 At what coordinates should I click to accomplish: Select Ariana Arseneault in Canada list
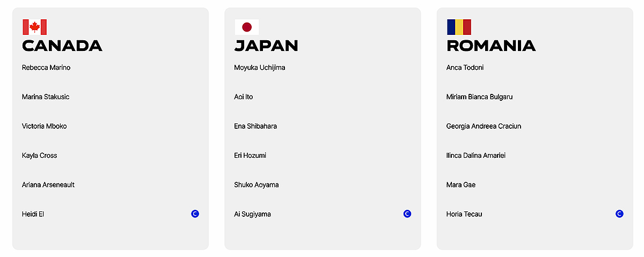point(48,185)
